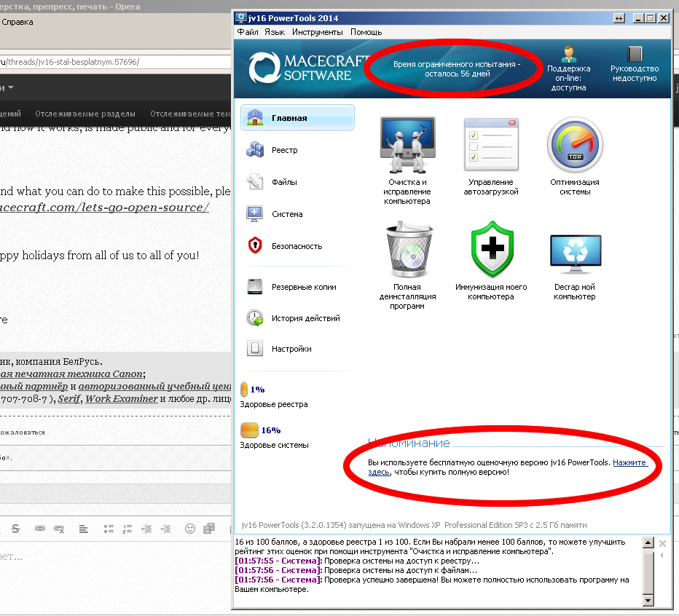Image resolution: width=679 pixels, height=616 pixels.
Task: Click the indent icon in the editor
Action: click(x=166, y=529)
